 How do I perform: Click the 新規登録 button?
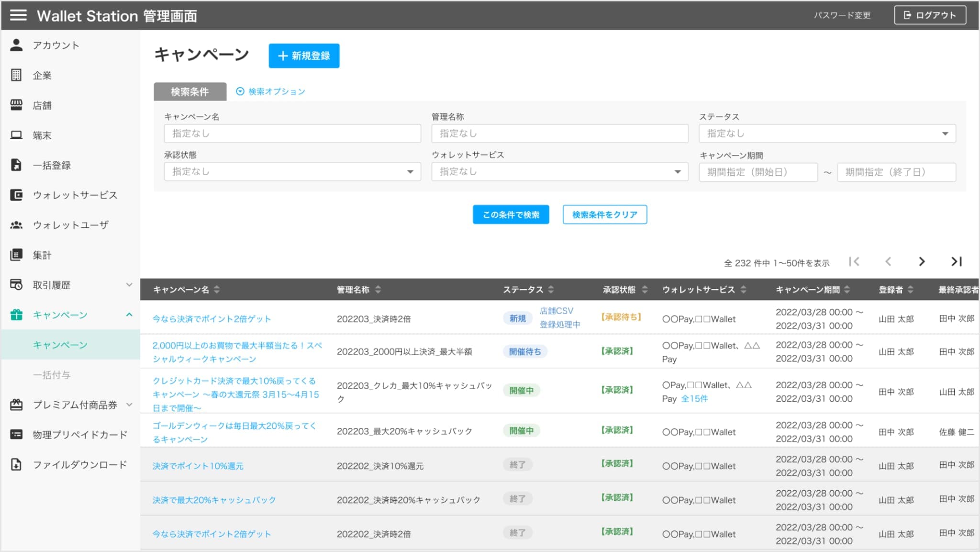point(304,56)
